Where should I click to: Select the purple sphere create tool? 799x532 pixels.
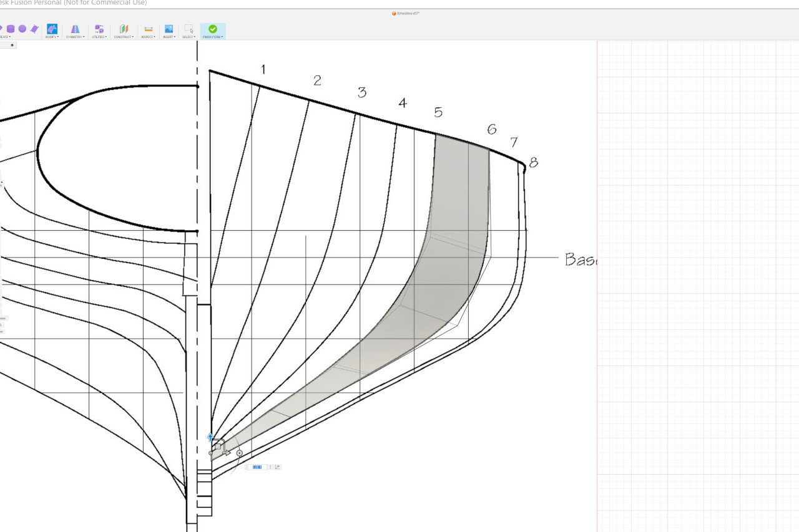click(x=22, y=29)
